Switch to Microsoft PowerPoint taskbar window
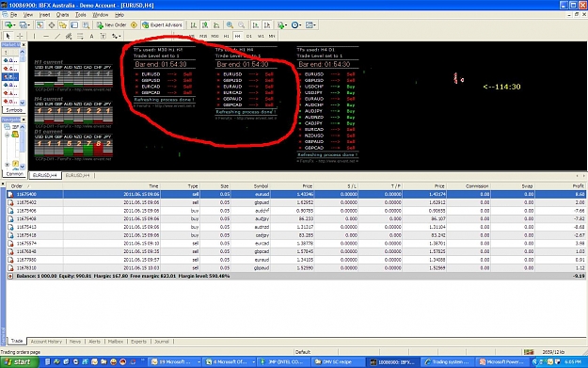 [503, 362]
